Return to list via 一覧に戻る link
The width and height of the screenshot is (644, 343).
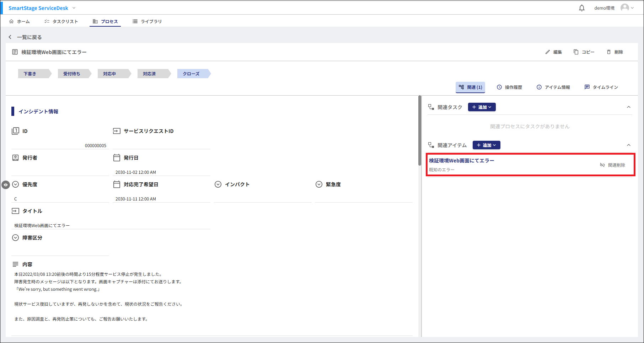tap(29, 37)
